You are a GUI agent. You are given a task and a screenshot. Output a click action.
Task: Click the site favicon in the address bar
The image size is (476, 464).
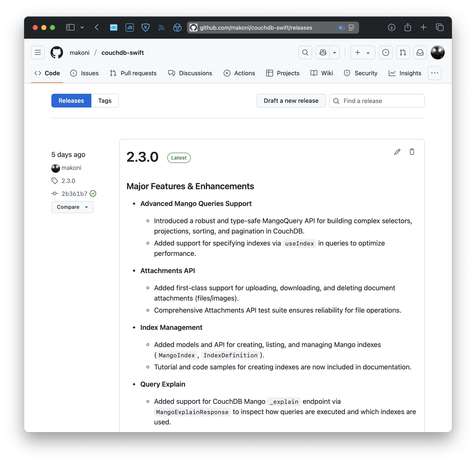tap(193, 28)
